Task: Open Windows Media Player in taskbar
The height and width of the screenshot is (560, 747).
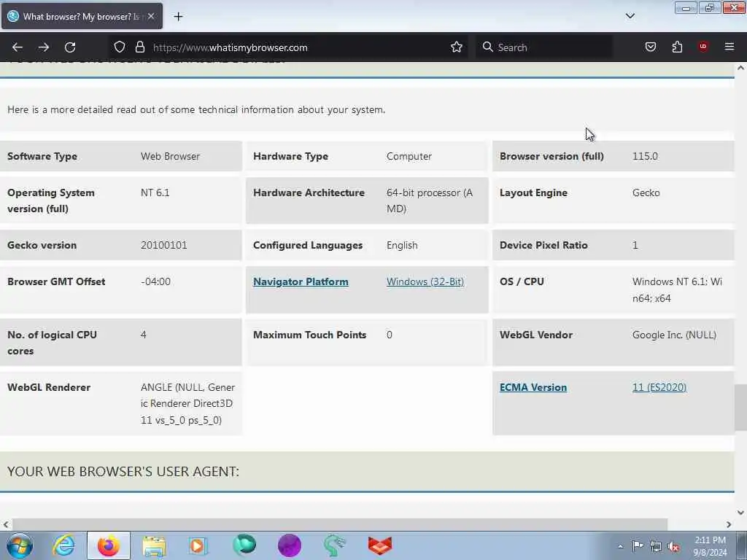Action: pyautogui.click(x=198, y=545)
